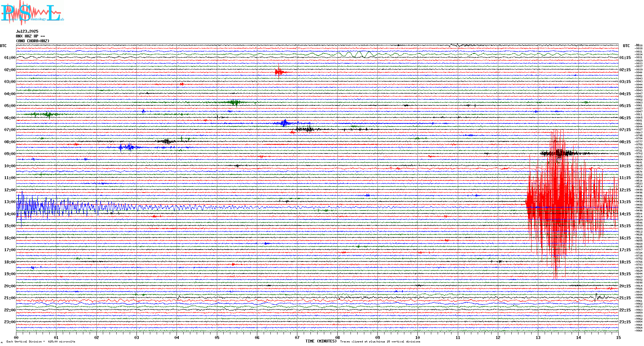Click minute tick label 00 on the axis
The width and height of the screenshot is (644, 346).
click(16, 337)
